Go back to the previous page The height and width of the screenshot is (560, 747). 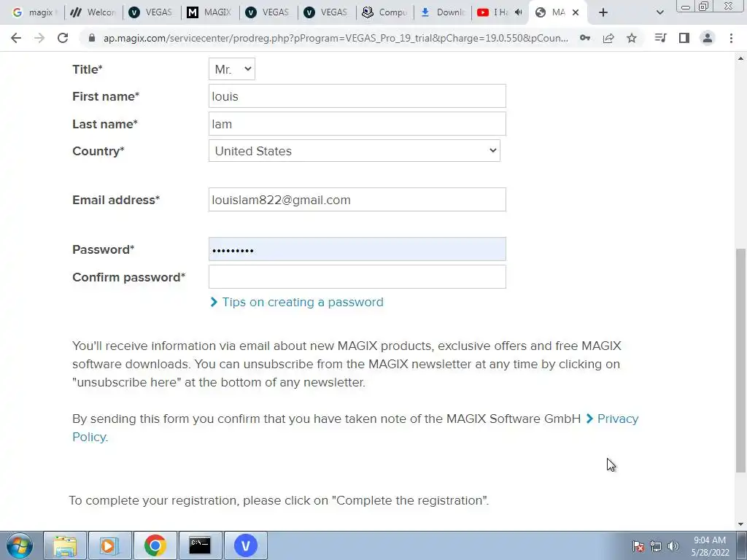(16, 38)
